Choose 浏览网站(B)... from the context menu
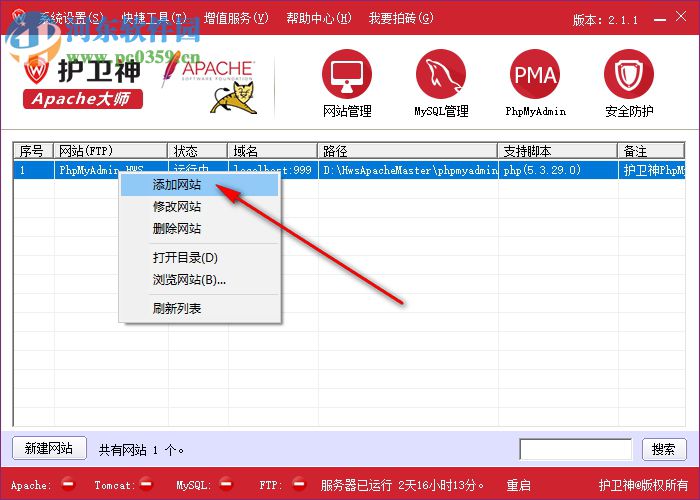 (200, 280)
